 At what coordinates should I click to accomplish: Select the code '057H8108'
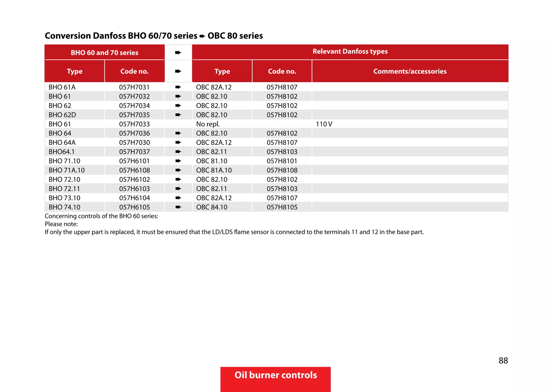282,170
